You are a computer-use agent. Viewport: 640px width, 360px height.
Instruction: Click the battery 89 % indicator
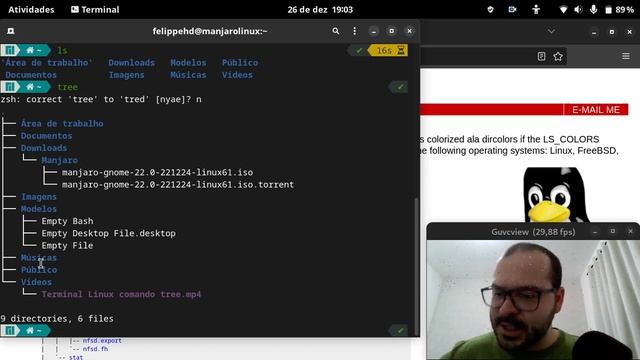619,9
